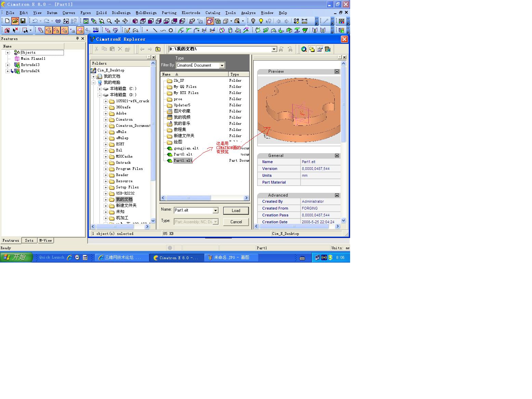The image size is (532, 399).
Task: Collapse the 本地磁盘 (D:) drive node
Action: [x=99, y=95]
